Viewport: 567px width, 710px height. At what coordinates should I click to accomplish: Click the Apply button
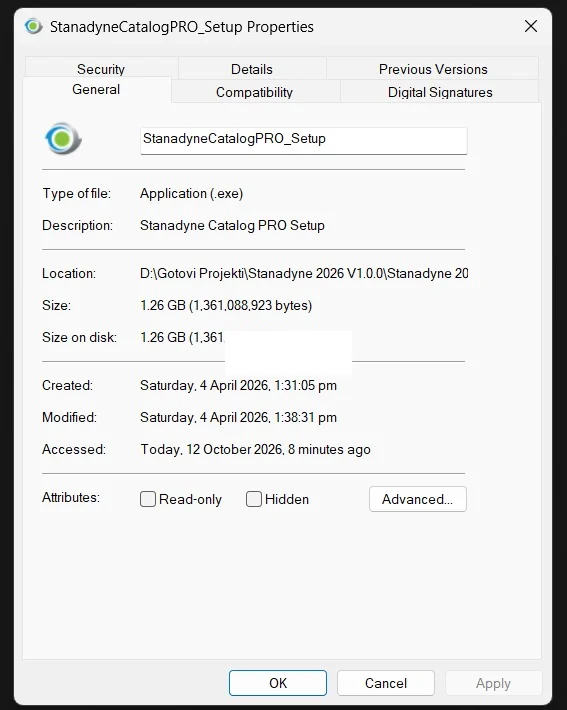(x=493, y=683)
